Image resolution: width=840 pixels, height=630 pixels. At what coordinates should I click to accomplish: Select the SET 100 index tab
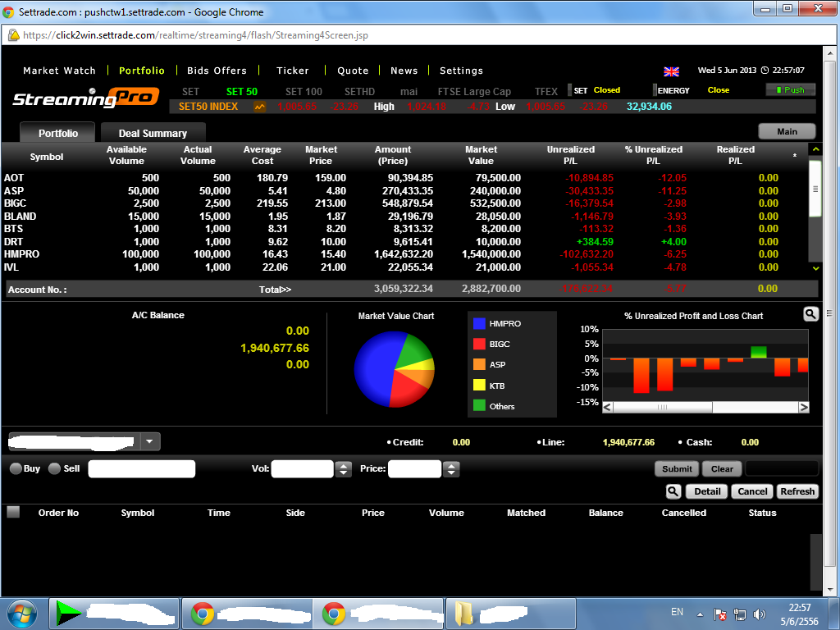tap(304, 92)
